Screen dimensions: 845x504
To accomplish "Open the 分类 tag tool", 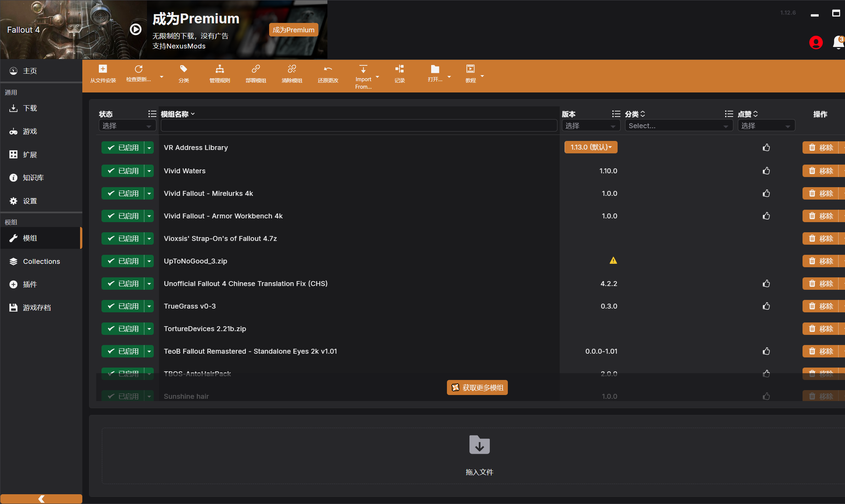I will coord(183,69).
